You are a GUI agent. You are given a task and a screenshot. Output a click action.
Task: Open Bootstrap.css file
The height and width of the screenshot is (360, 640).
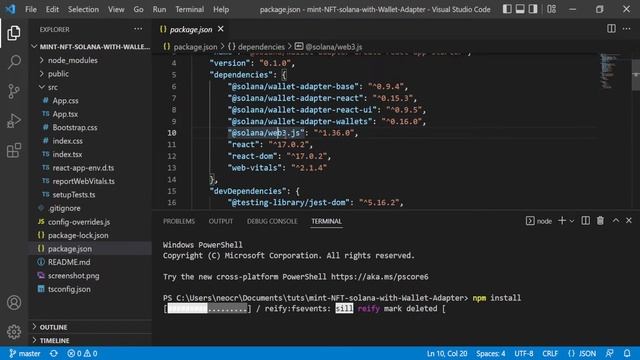click(x=91, y=128)
